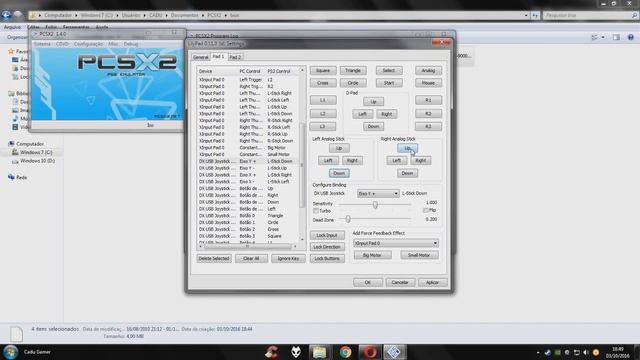
Task: Launch CCleaner from the taskbar
Action: click(271, 352)
